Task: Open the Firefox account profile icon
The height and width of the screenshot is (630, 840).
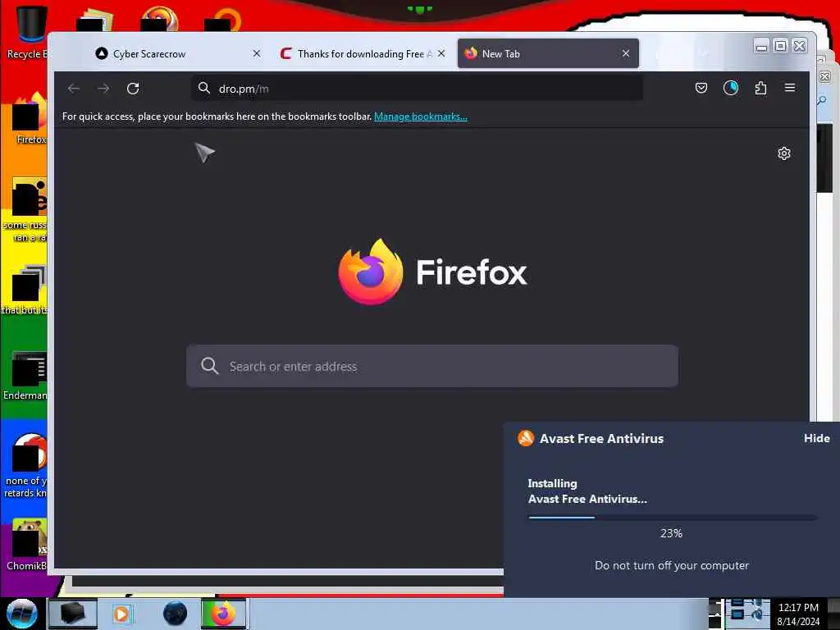Action: tap(731, 88)
